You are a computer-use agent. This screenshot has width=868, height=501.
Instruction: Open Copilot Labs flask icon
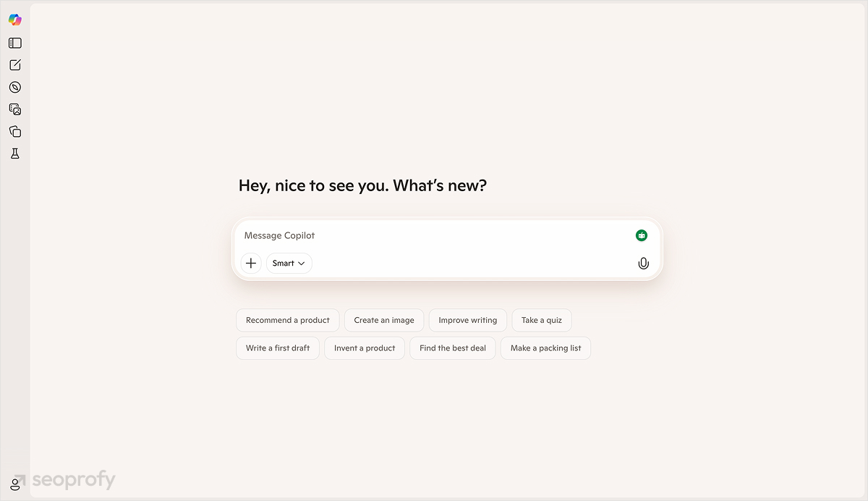pyautogui.click(x=14, y=153)
